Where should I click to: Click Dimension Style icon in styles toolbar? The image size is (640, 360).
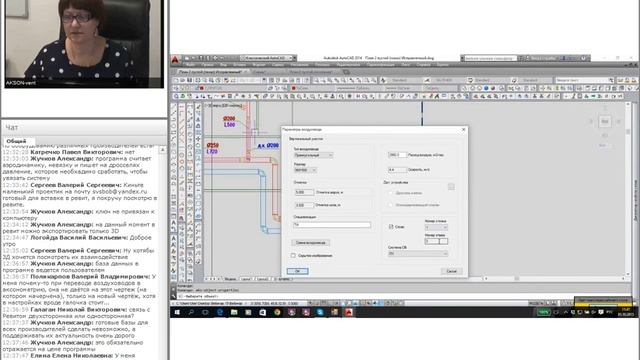coord(427,80)
